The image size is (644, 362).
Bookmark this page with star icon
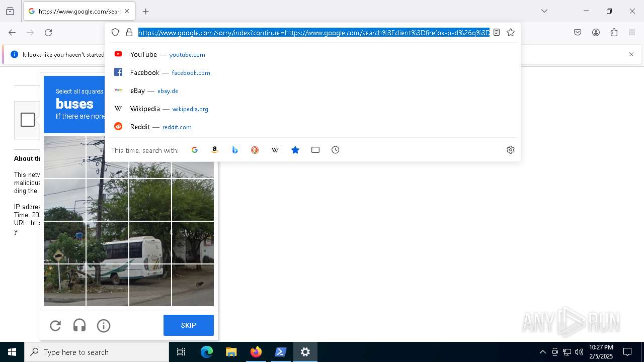[511, 32]
